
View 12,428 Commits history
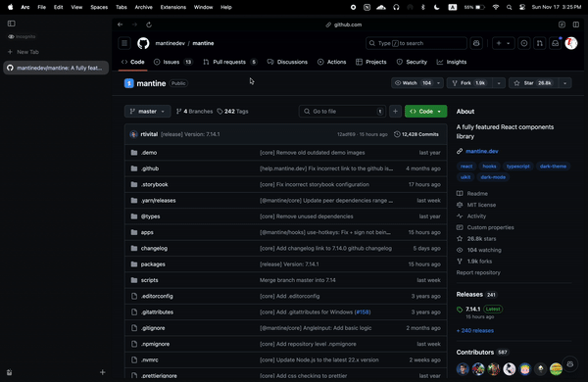coord(416,134)
